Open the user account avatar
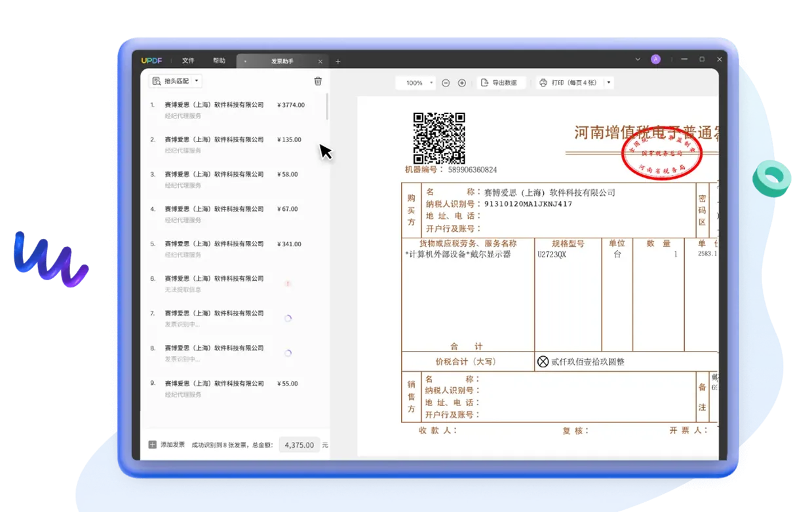Screen dimensions: 812x512 [x=655, y=60]
